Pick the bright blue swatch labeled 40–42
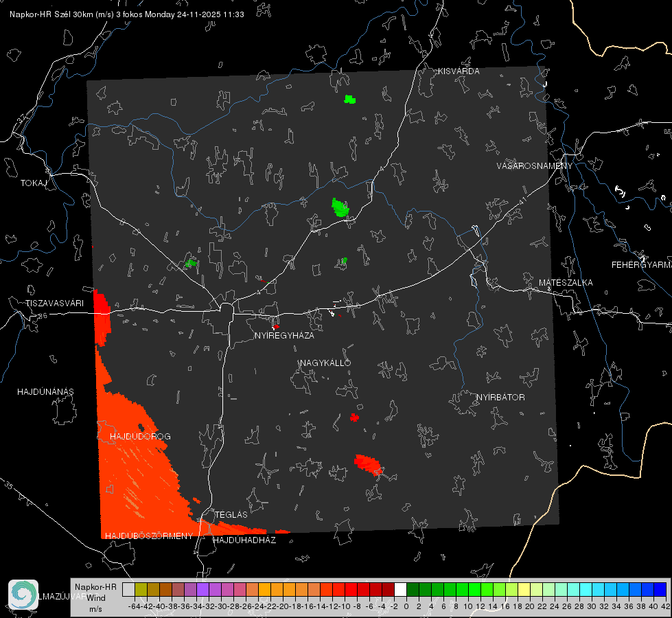 (x=660, y=589)
